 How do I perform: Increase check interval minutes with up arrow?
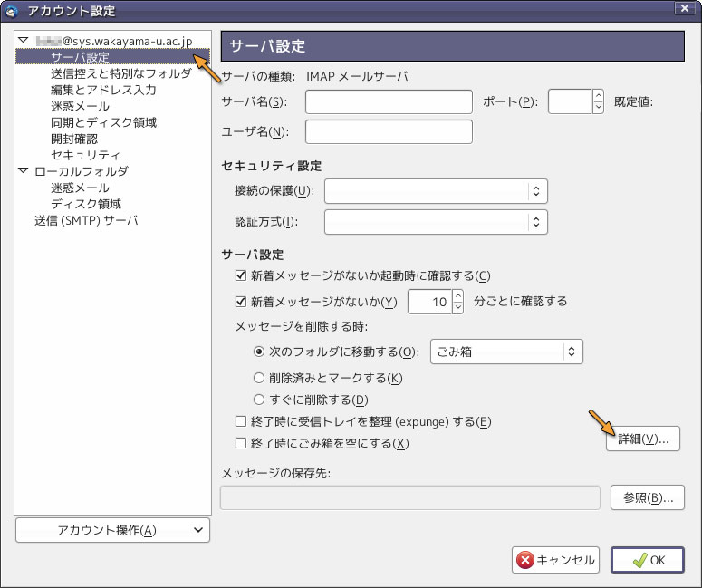[457, 295]
